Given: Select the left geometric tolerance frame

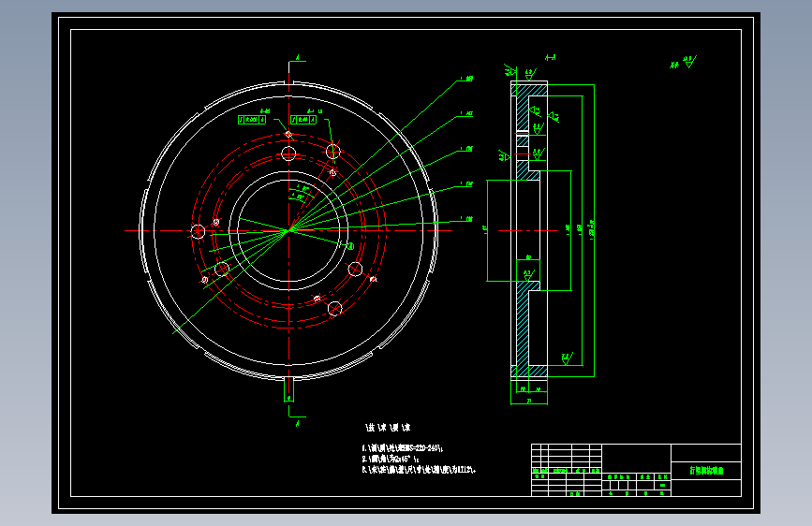Looking at the screenshot, I should [252, 120].
